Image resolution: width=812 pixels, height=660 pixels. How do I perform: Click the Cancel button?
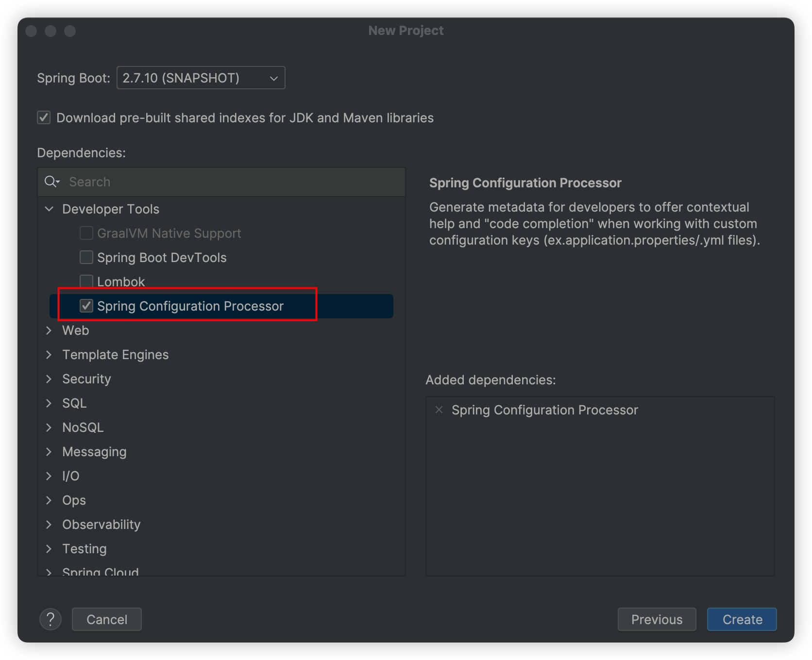[107, 619]
